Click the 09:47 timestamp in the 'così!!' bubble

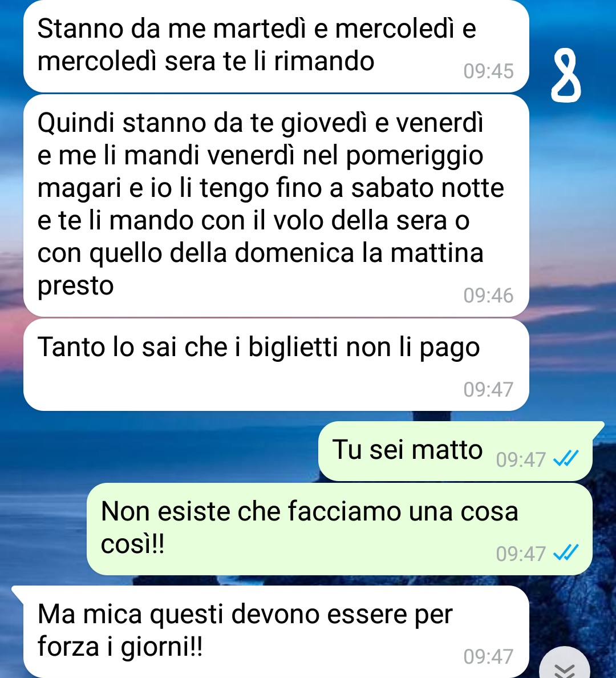pos(521,554)
